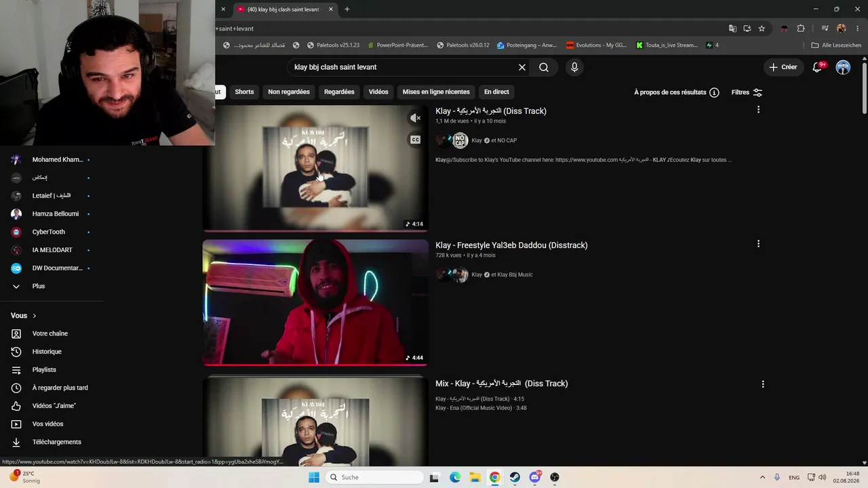Bookmark this page with the star icon
868x488 pixels.
pos(762,28)
